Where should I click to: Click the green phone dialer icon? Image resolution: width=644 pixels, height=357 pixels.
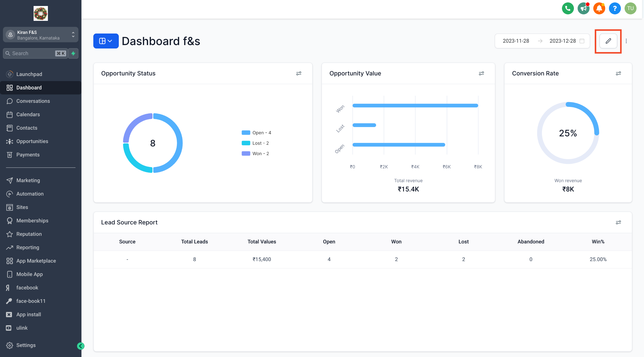[x=567, y=8]
